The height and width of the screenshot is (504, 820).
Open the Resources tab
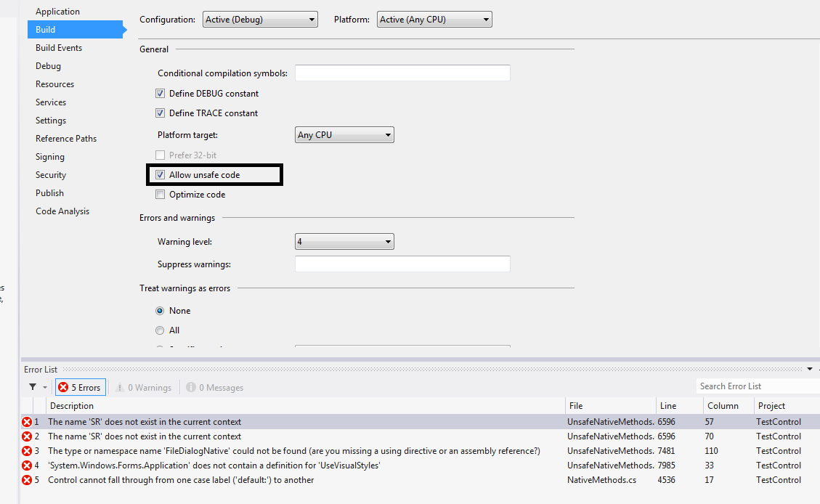pyautogui.click(x=54, y=84)
